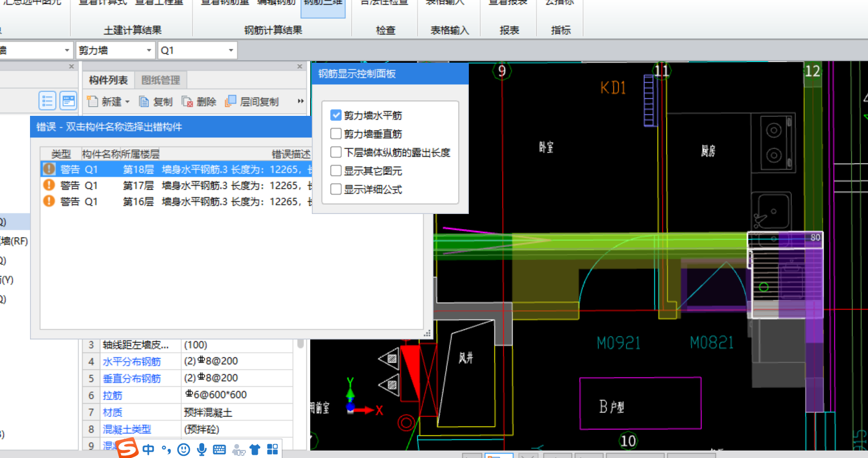The image size is (868, 458).
Task: Click the M0921 door label in the drawing
Action: pyautogui.click(x=619, y=343)
